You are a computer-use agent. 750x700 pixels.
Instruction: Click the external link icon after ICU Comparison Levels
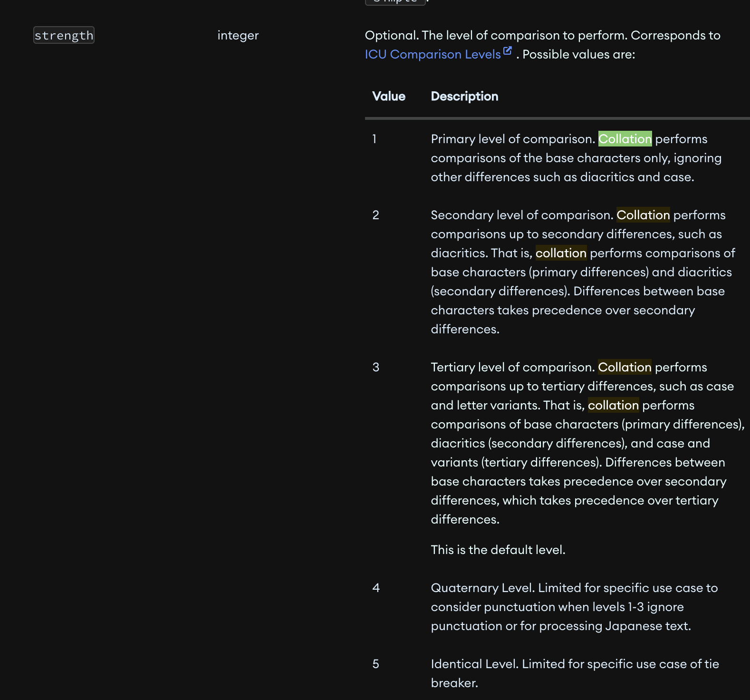click(508, 51)
